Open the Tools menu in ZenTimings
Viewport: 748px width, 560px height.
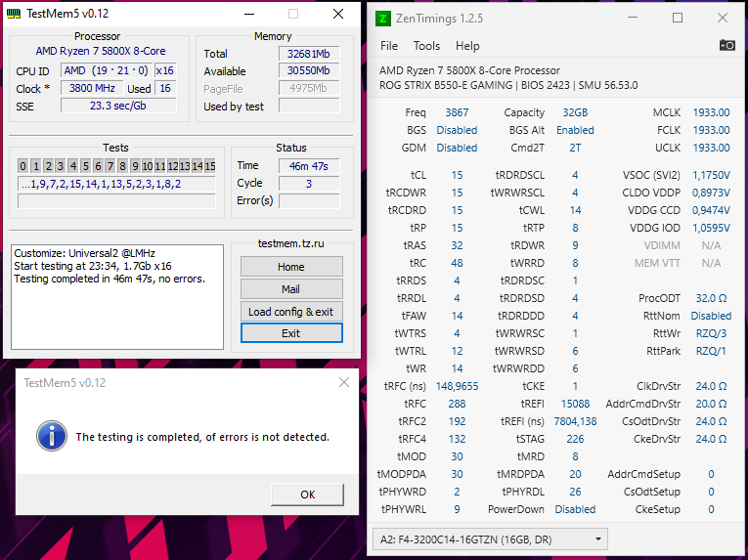pyautogui.click(x=426, y=46)
